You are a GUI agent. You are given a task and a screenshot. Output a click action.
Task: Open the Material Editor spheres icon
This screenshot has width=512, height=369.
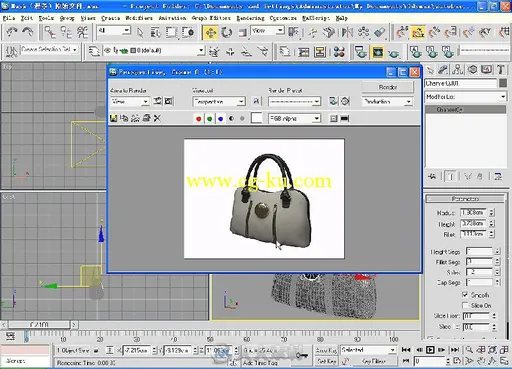(339, 52)
